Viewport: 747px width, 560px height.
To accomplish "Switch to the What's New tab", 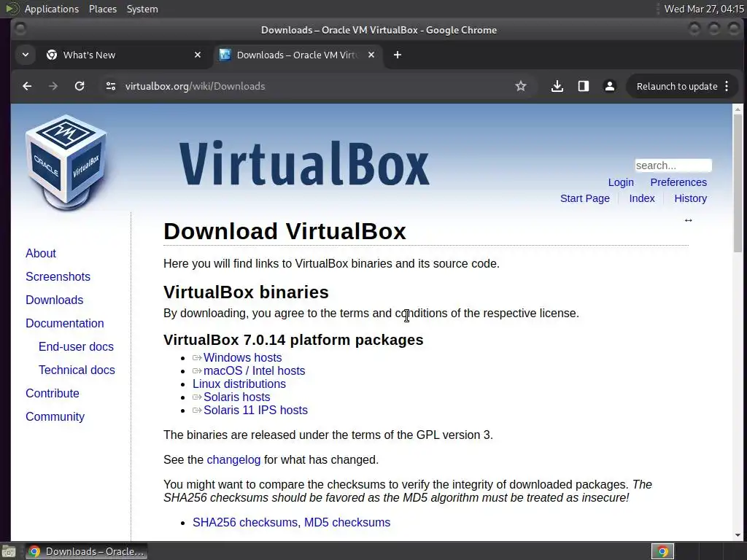I will click(125, 55).
